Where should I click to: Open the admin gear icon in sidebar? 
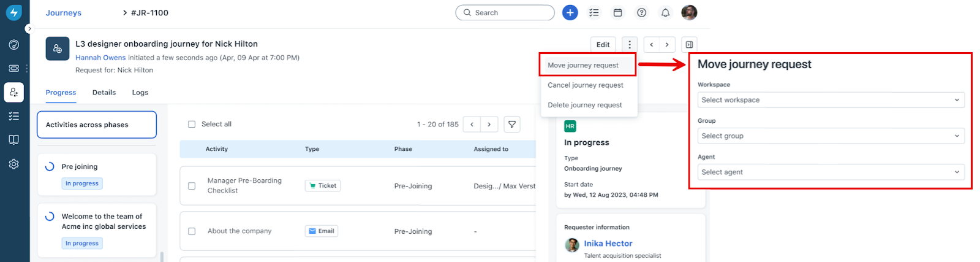13,164
